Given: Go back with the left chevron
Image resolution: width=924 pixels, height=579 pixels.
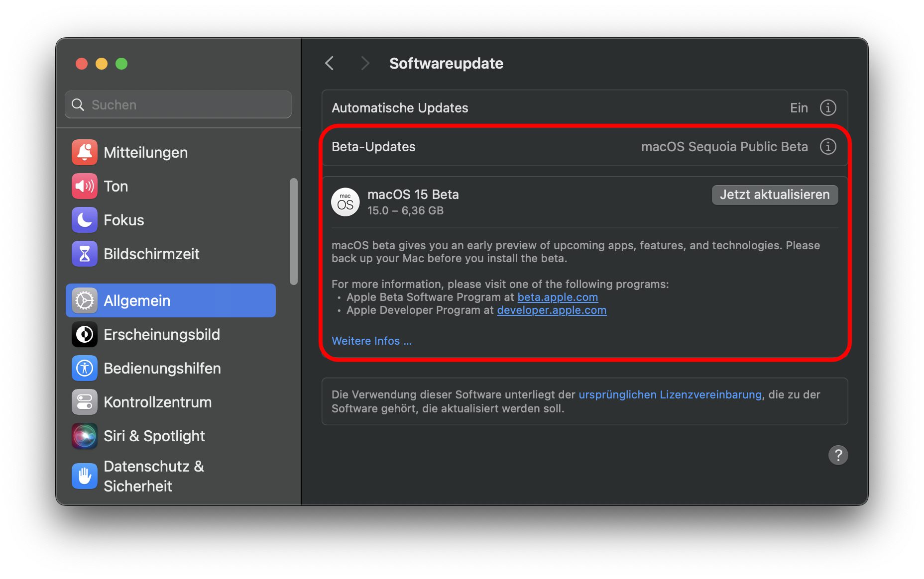Looking at the screenshot, I should click(x=329, y=63).
